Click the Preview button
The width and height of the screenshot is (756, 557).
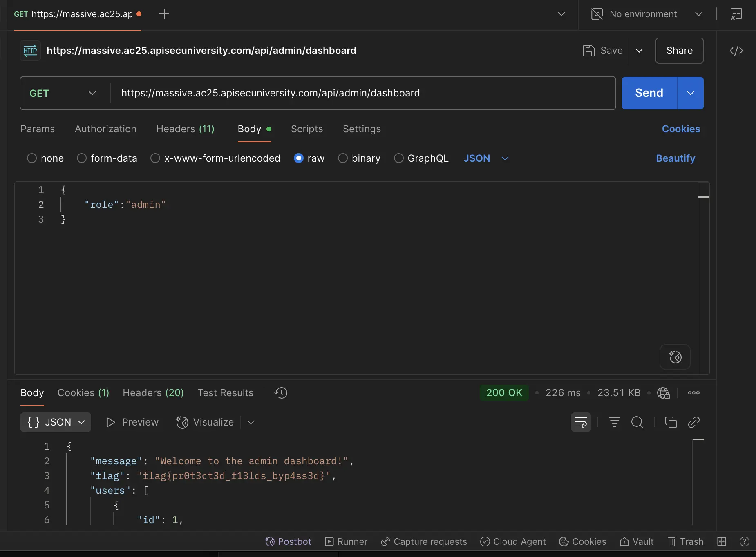pos(132,422)
